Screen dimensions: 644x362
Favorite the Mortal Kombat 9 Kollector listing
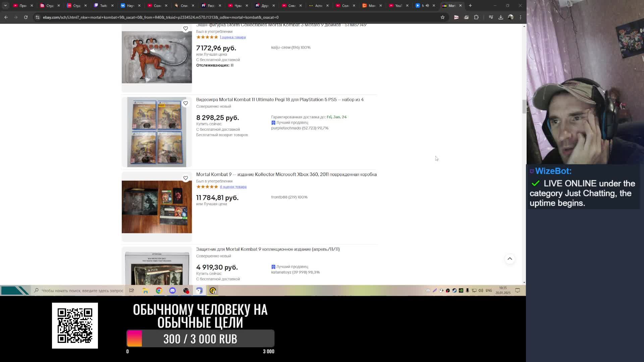coord(185,178)
